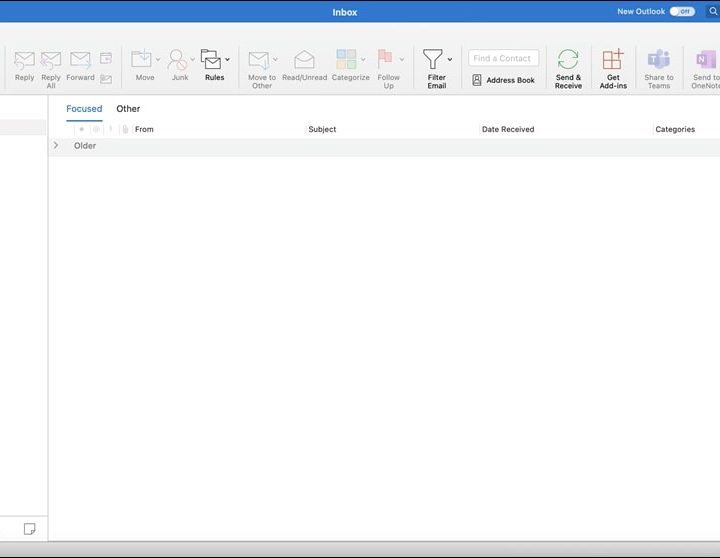Click the Reply All icon
The height and width of the screenshot is (558, 720).
tap(51, 60)
